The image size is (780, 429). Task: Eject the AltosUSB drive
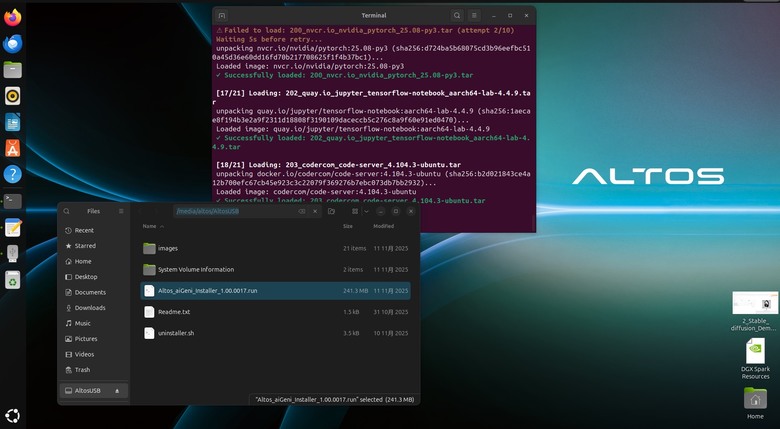point(117,391)
